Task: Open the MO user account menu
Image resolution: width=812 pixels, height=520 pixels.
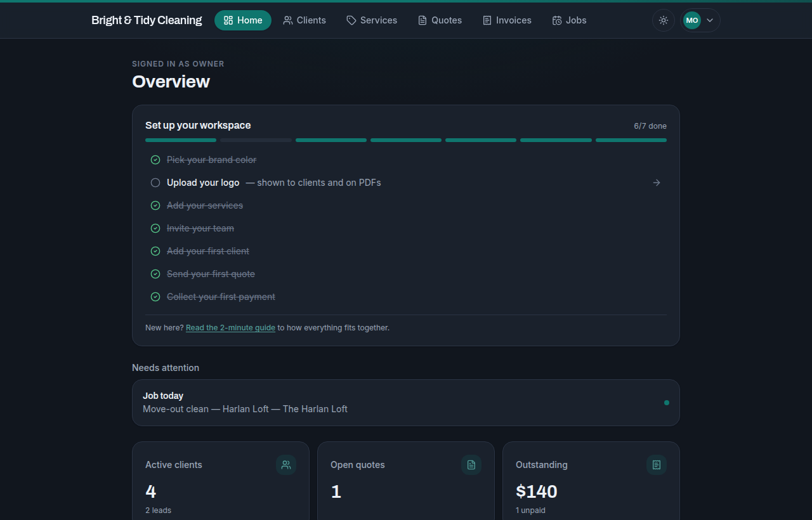Action: pos(700,20)
